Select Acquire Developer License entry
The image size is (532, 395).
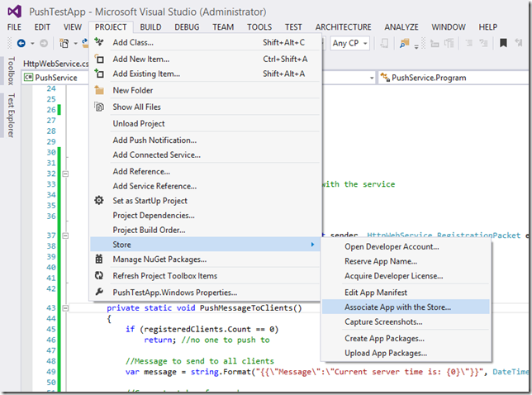[x=406, y=276]
